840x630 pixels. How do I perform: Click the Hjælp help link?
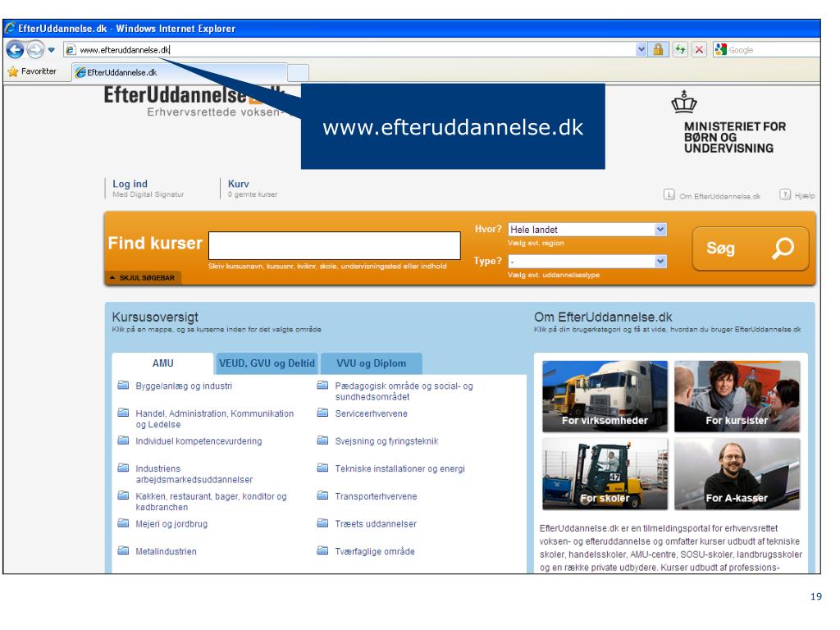805,196
